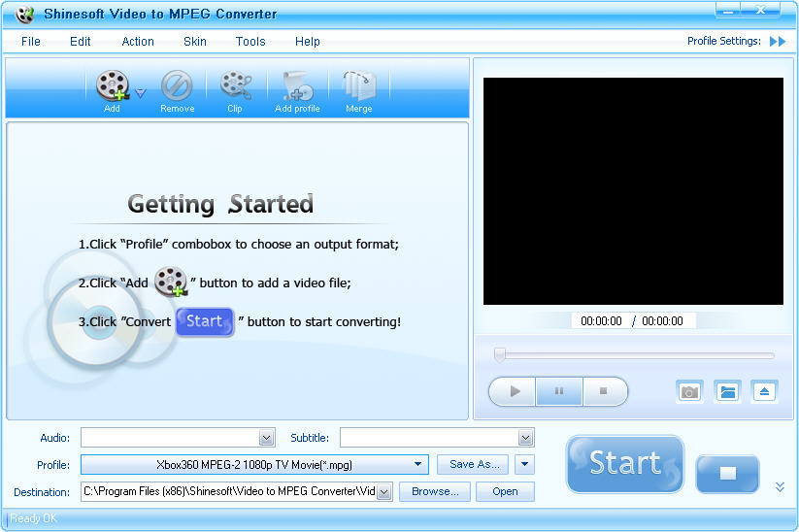Open the Subtitle dropdown
The image size is (799, 532).
tap(525, 438)
